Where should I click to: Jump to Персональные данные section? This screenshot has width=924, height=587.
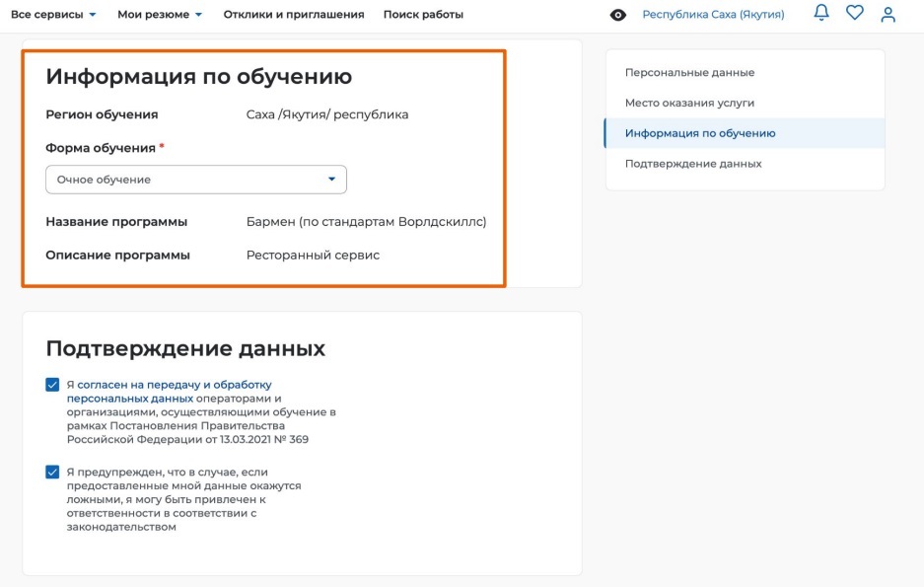pos(689,73)
